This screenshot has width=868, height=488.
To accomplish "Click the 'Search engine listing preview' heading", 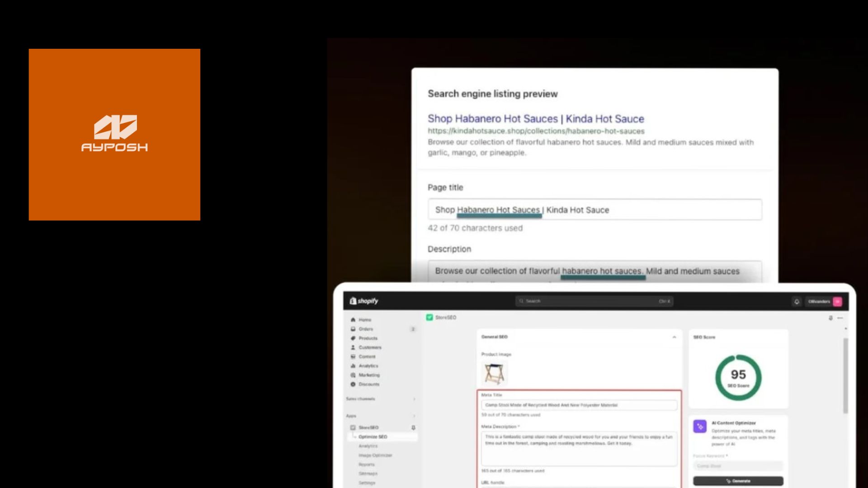I will [x=492, y=94].
